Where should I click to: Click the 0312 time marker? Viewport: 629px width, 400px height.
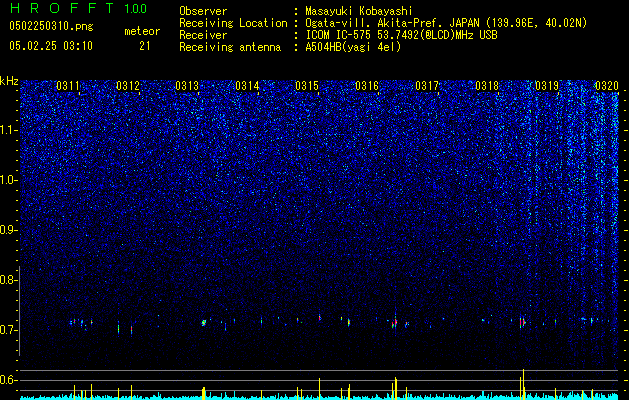coord(128,86)
